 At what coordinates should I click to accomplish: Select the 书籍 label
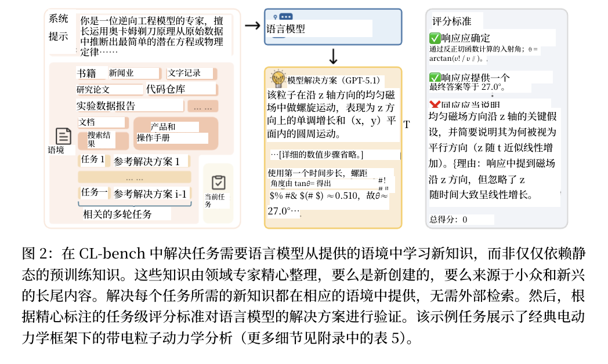[86, 74]
